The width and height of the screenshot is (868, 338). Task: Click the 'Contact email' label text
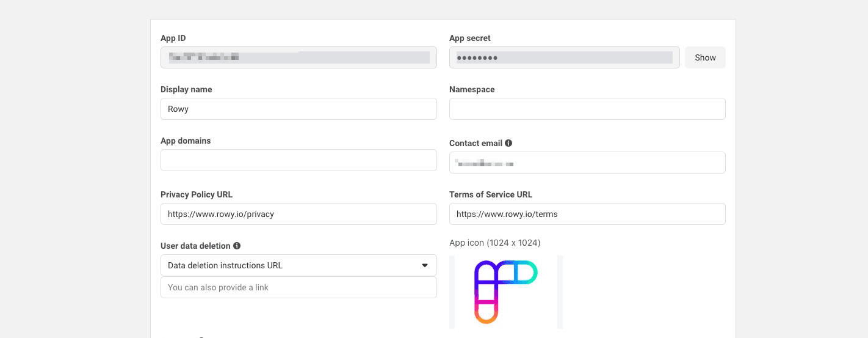pos(476,143)
